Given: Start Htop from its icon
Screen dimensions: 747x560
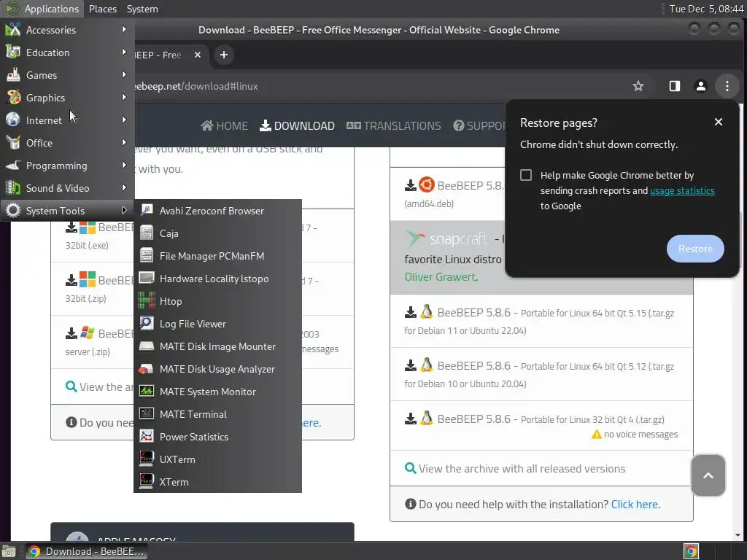Looking at the screenshot, I should [146, 301].
